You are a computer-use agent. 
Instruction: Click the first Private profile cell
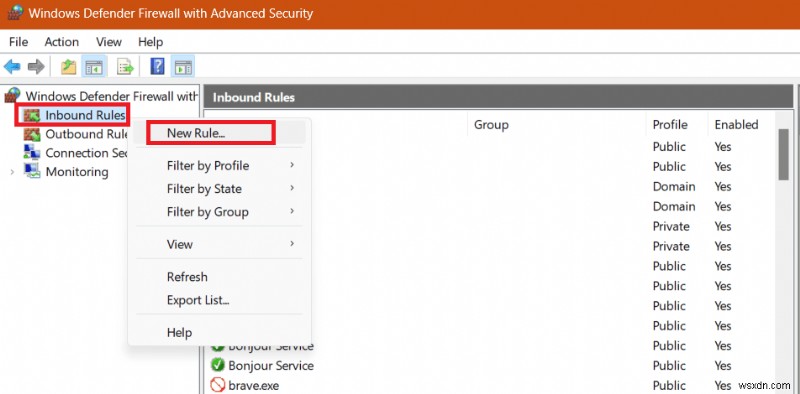[x=671, y=226]
